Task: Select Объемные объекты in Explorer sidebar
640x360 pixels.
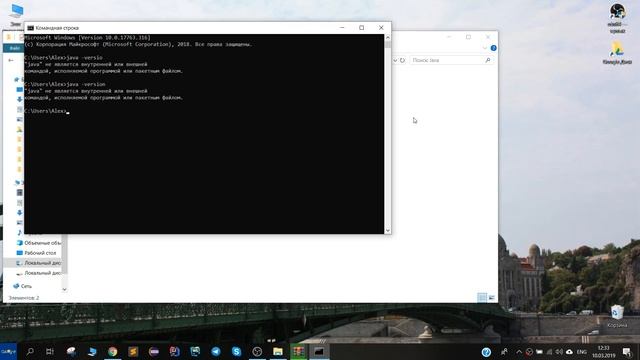Action: pyautogui.click(x=38, y=243)
